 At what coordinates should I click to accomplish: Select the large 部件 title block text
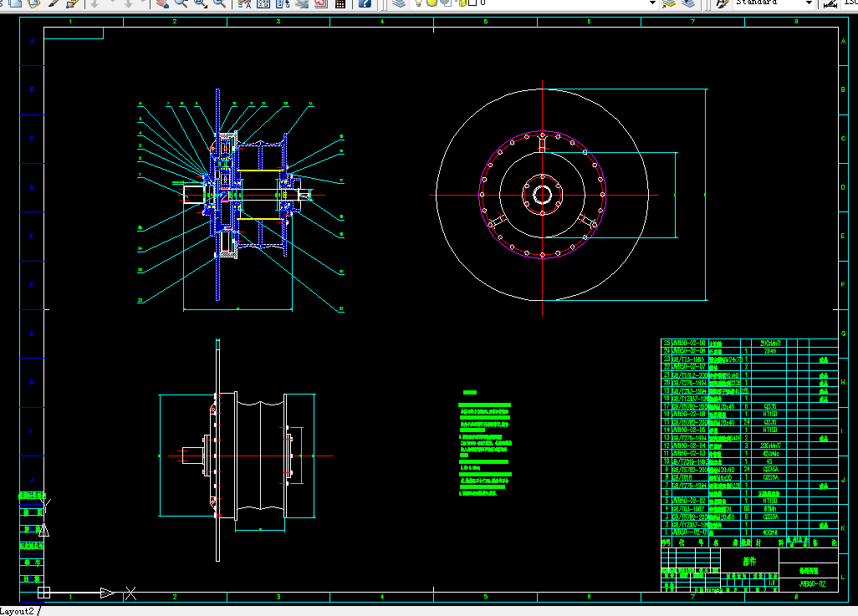click(x=749, y=562)
